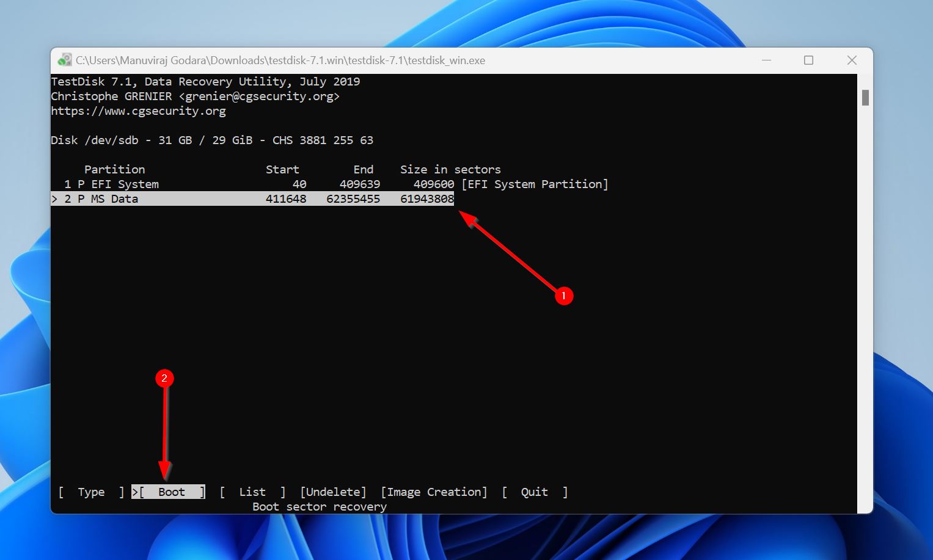Click the 'Partition' column header
933x560 pixels.
(114, 170)
